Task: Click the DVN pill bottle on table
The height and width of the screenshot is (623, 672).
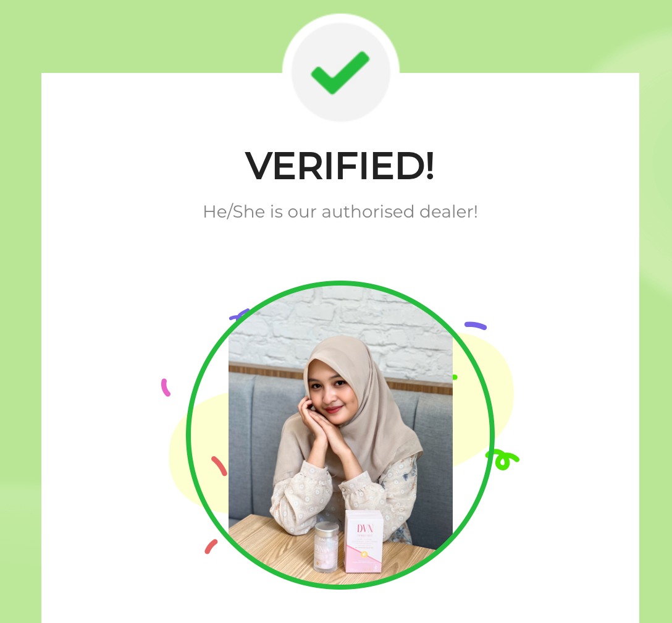Action: (x=326, y=547)
